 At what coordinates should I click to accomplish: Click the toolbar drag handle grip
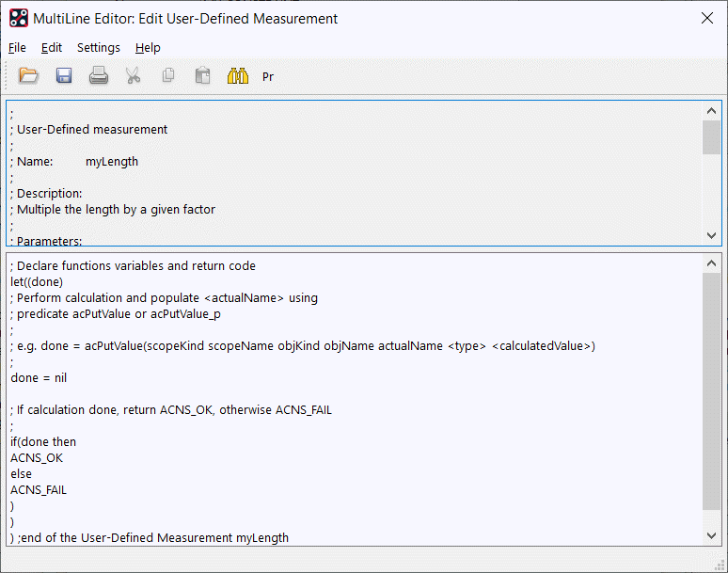6,75
